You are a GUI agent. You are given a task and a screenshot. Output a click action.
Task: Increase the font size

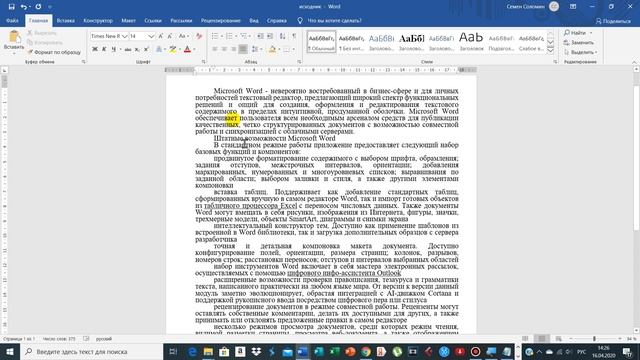[161, 36]
